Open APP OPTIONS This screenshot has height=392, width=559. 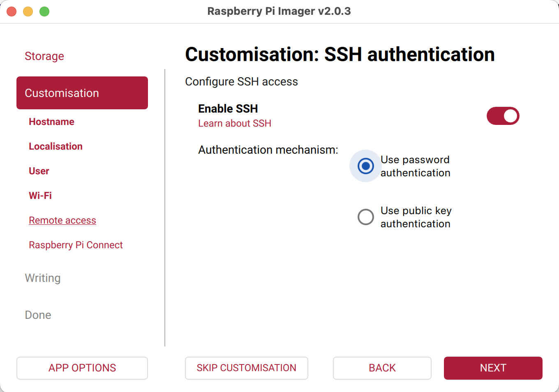point(82,368)
